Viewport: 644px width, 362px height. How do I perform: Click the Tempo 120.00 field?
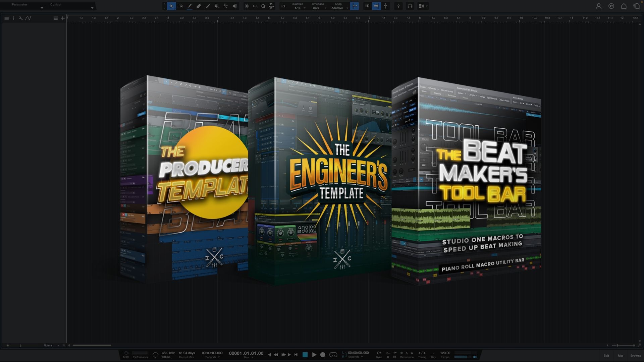point(445,353)
